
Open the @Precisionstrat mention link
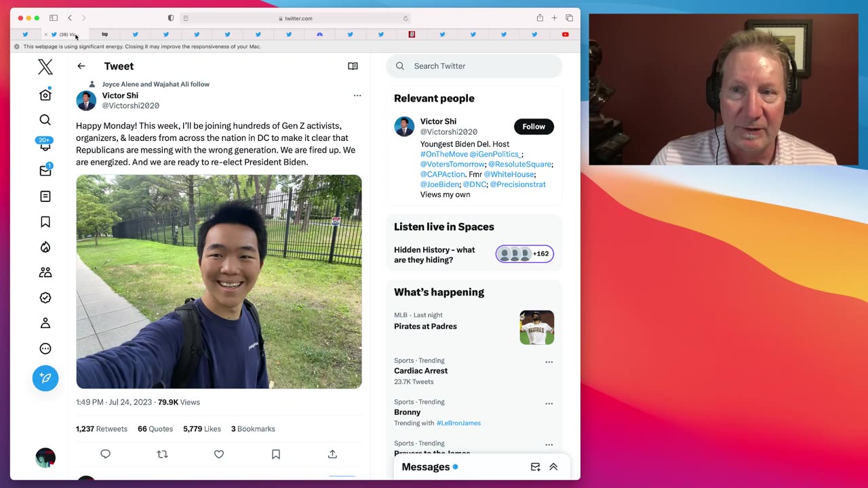(x=518, y=184)
